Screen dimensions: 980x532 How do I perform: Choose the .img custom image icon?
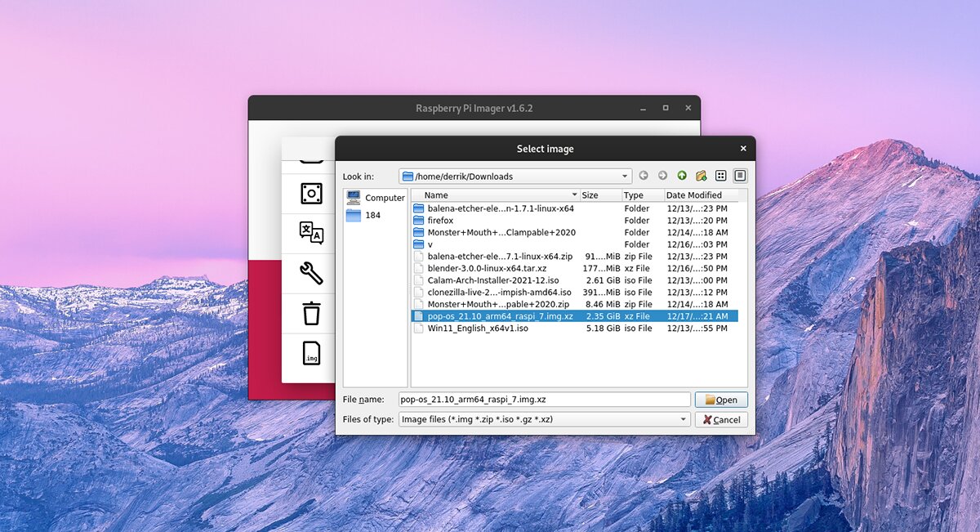click(x=311, y=354)
